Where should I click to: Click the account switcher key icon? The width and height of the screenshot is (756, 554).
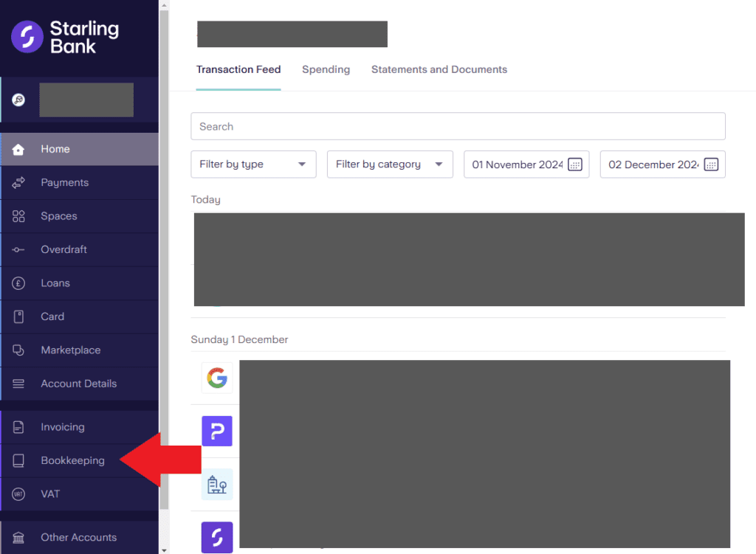pos(18,100)
